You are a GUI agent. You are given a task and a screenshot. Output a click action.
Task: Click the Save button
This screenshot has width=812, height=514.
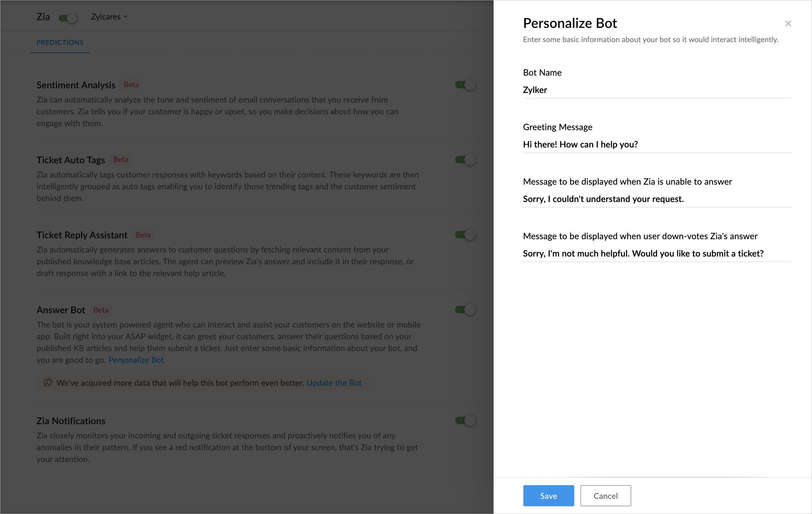click(548, 495)
